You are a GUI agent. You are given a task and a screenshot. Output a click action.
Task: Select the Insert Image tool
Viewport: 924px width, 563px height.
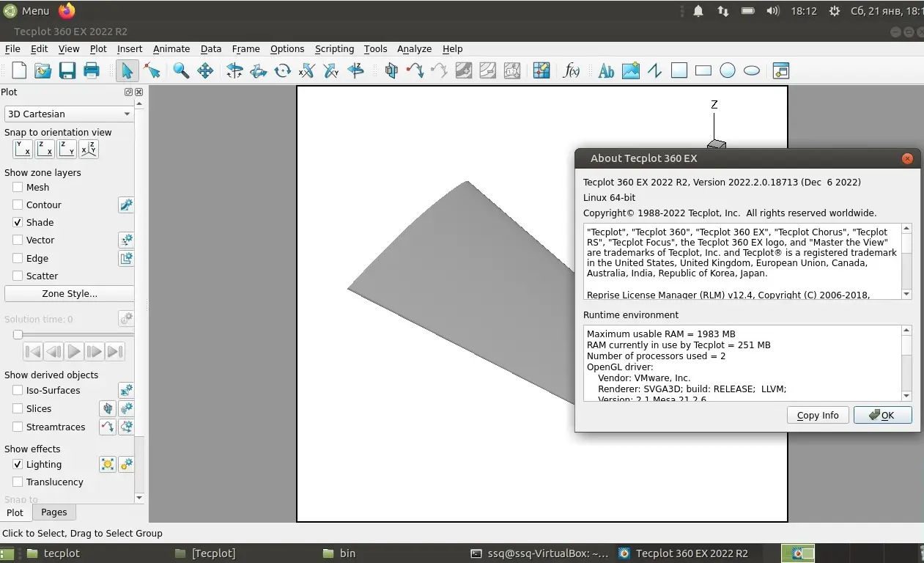630,71
